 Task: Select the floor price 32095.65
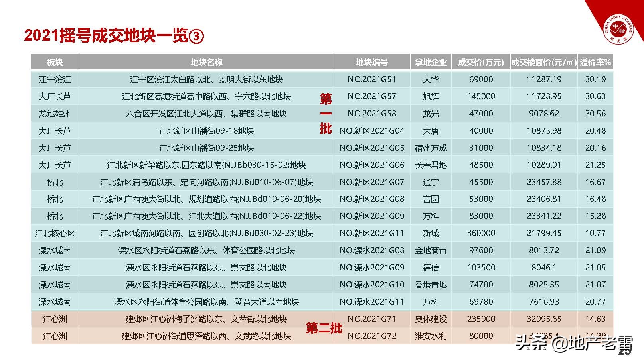tap(544, 319)
